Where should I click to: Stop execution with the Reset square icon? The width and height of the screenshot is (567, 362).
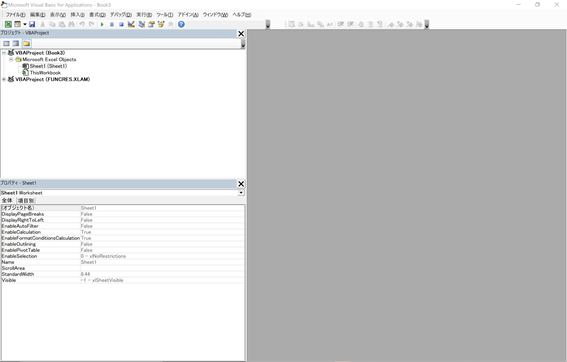pyautogui.click(x=121, y=24)
